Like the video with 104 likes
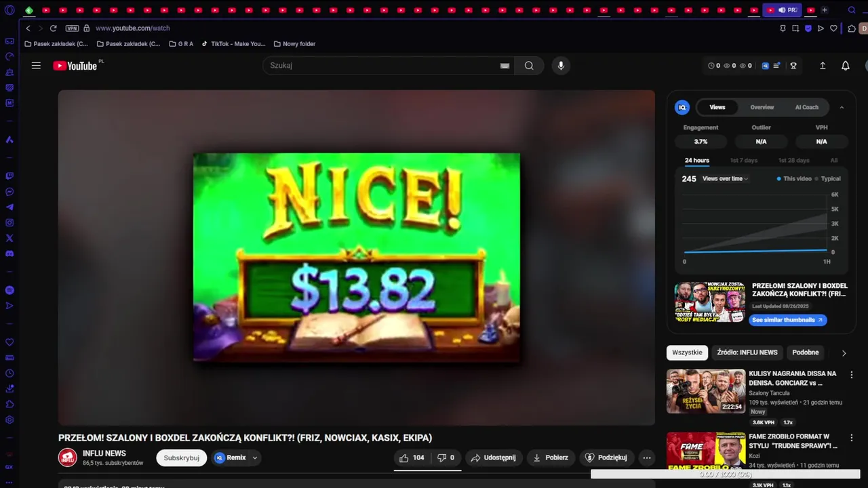Screen dimensions: 868x488 pos(412,457)
